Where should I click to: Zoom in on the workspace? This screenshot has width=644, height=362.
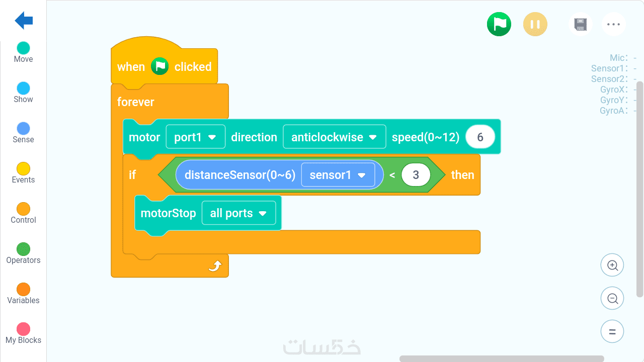click(612, 265)
